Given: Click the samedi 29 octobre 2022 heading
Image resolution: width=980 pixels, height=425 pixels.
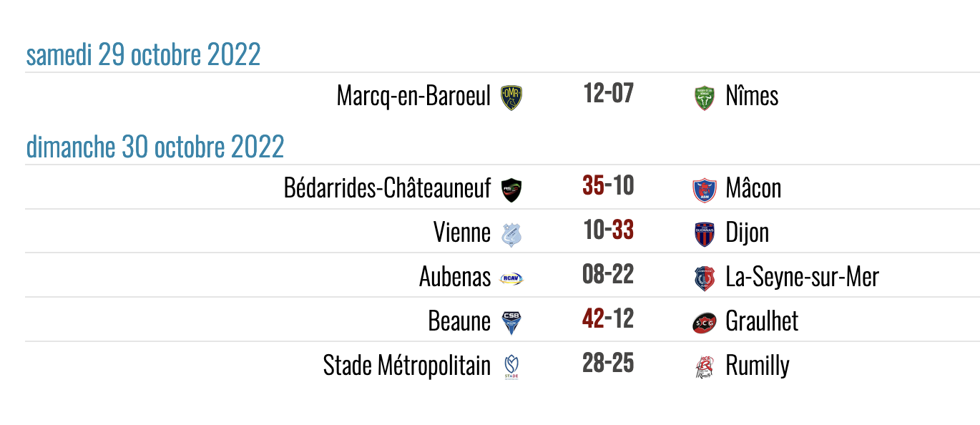Looking at the screenshot, I should pos(143,55).
